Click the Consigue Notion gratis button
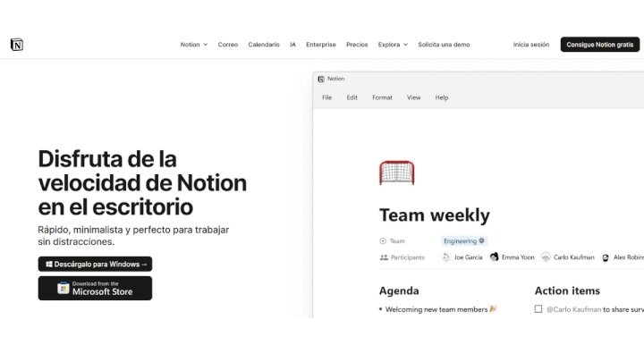The width and height of the screenshot is (644, 362). [599, 45]
